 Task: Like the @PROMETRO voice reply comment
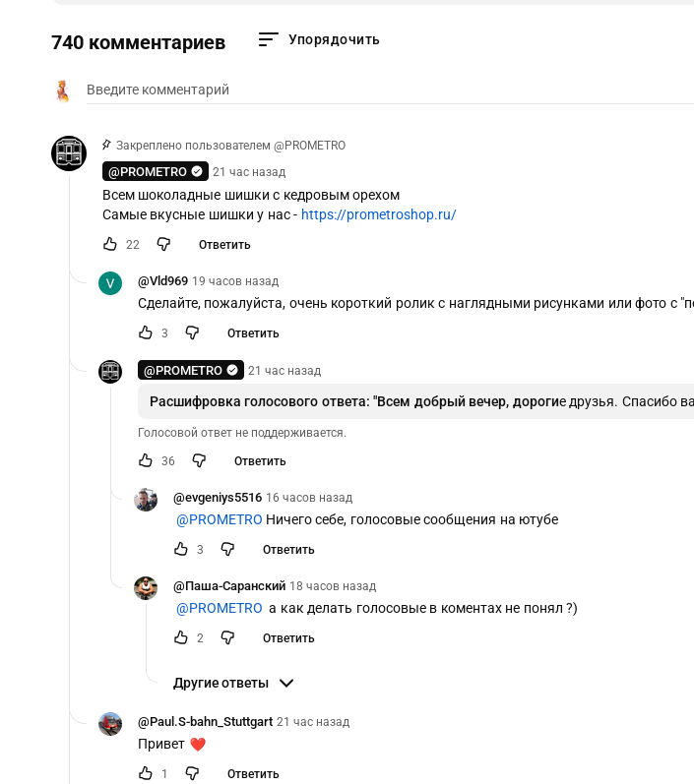[146, 460]
